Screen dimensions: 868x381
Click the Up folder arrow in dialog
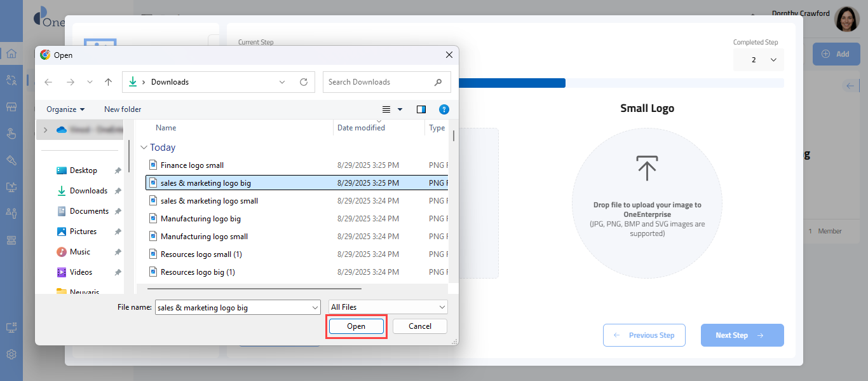point(109,82)
